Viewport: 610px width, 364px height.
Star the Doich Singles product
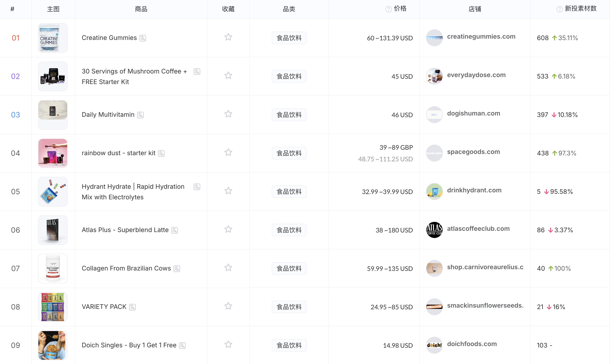click(x=228, y=345)
